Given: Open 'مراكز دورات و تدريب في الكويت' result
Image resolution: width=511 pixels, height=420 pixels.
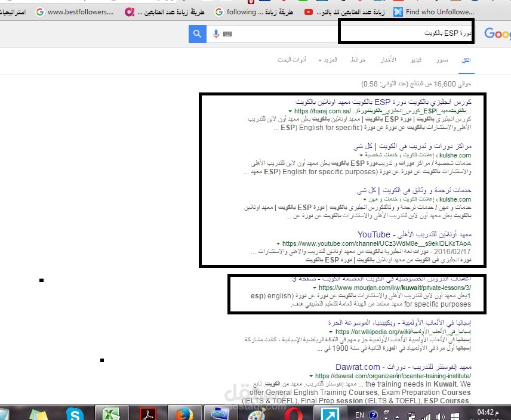Looking at the screenshot, I should point(413,146).
